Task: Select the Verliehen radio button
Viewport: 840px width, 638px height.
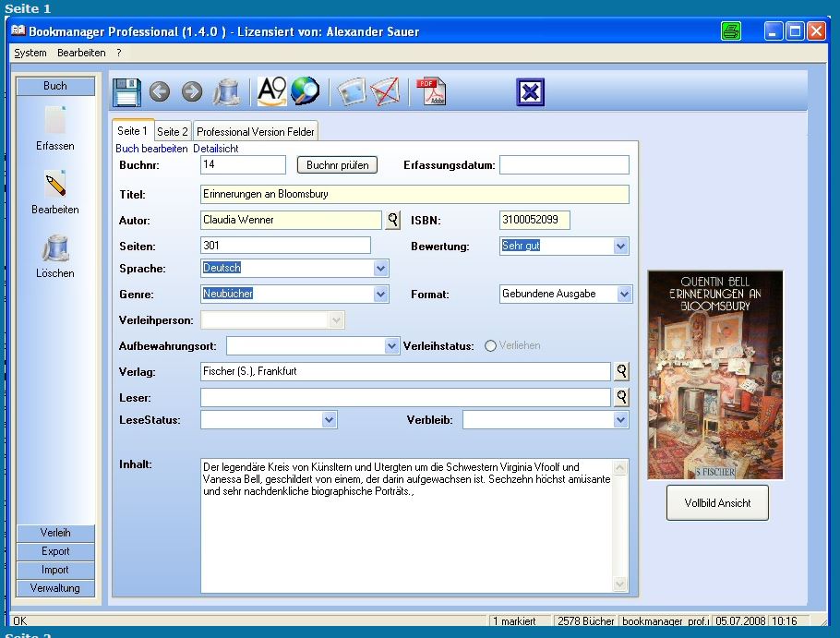Action: click(490, 346)
